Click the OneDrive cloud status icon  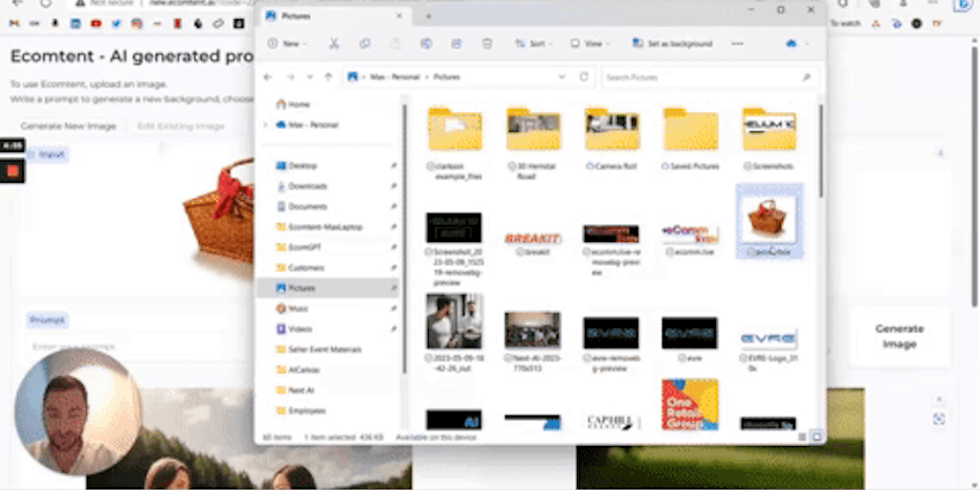click(x=791, y=44)
